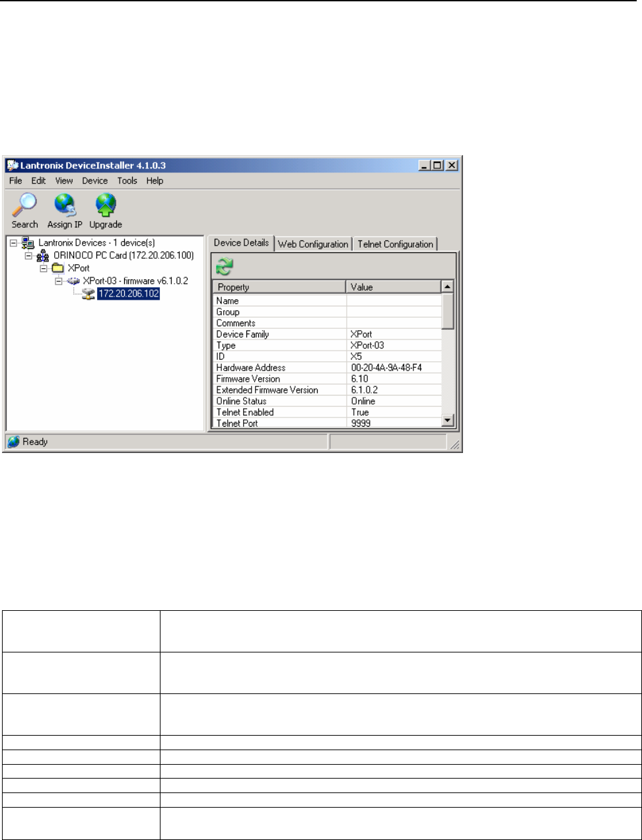Click the ID value X5
The image size is (642, 840).
click(x=356, y=357)
